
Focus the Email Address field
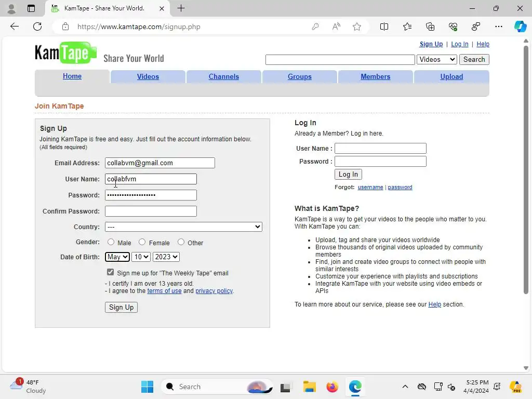(160, 163)
